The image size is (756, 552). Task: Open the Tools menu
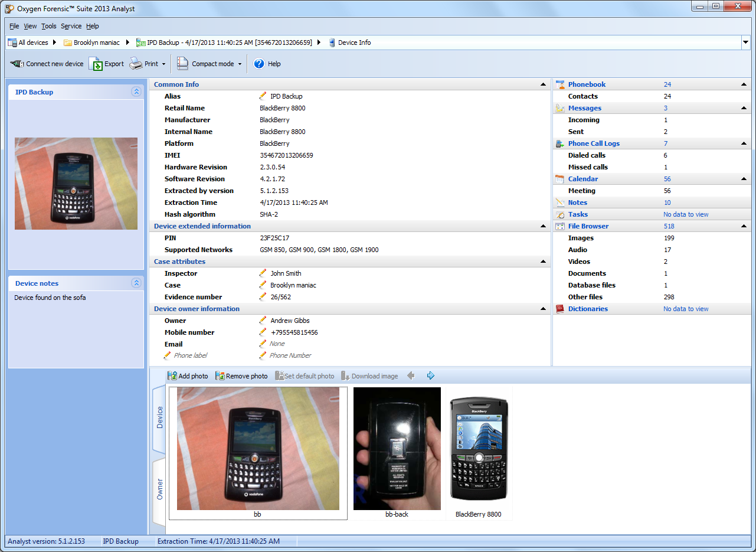point(49,26)
